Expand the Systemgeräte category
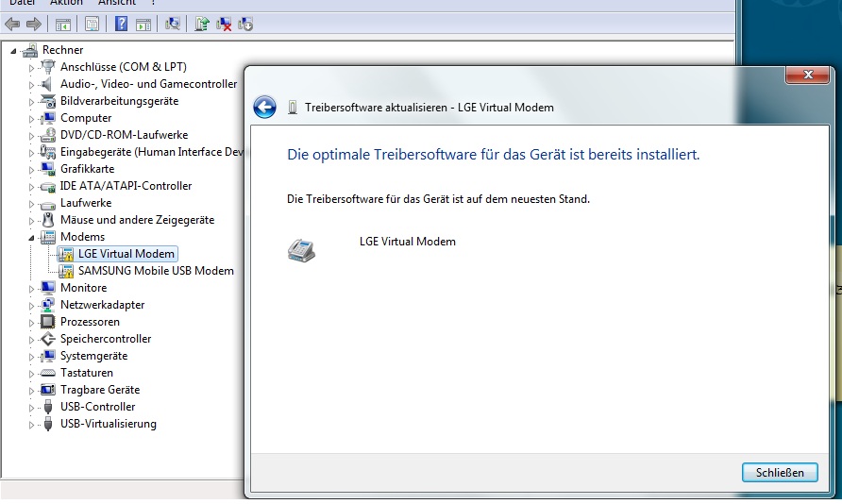The height and width of the screenshot is (504, 842). pos(31,357)
